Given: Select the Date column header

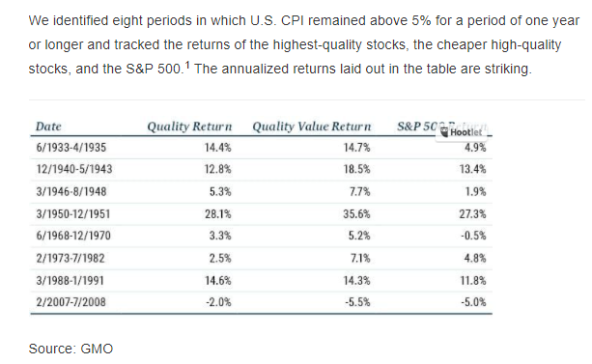Looking at the screenshot, I should (48, 126).
